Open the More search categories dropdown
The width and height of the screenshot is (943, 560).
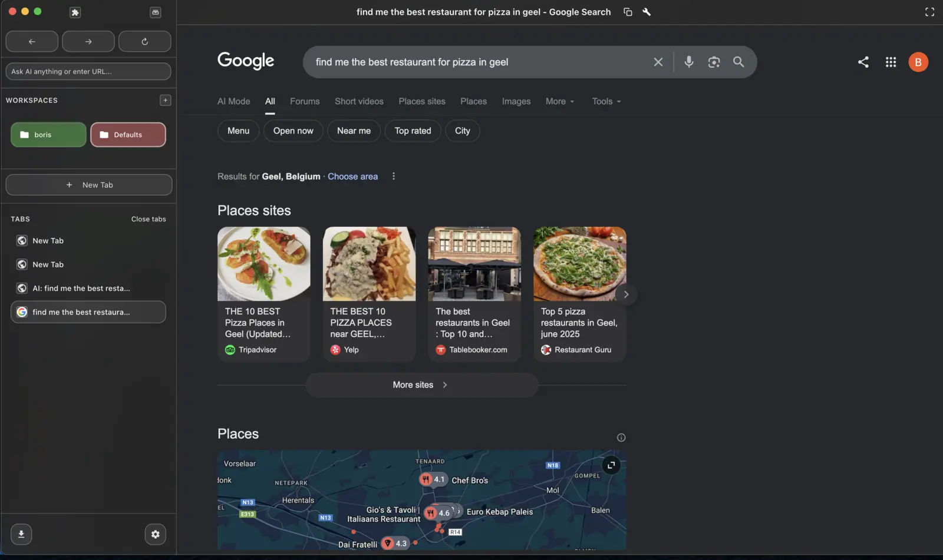coord(560,101)
